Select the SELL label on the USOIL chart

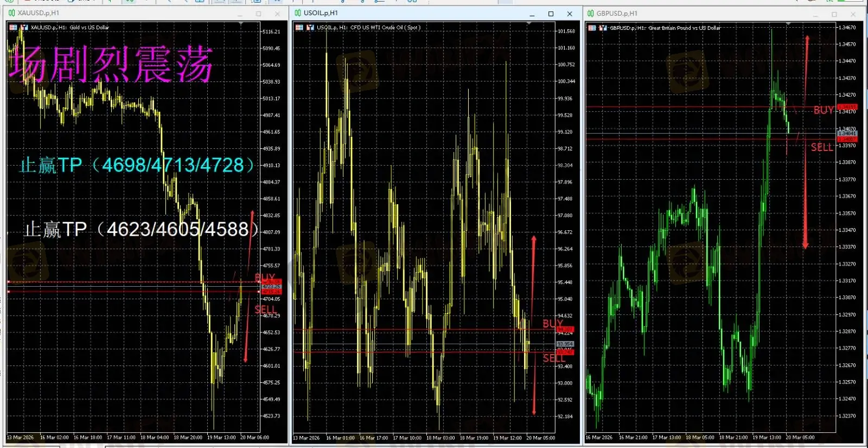553,358
